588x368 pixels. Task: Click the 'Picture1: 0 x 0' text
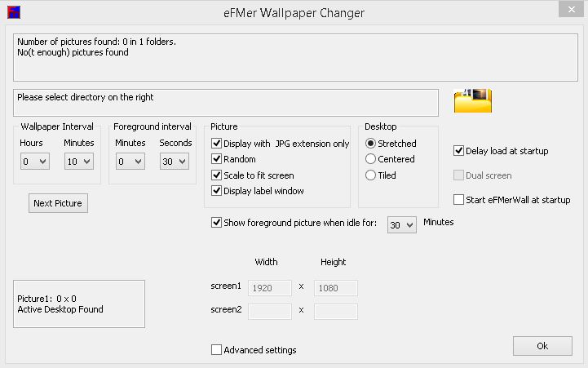[x=46, y=299]
